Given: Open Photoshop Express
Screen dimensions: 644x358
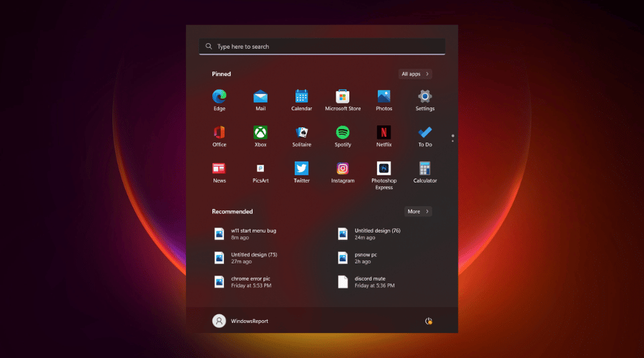Looking at the screenshot, I should point(384,175).
